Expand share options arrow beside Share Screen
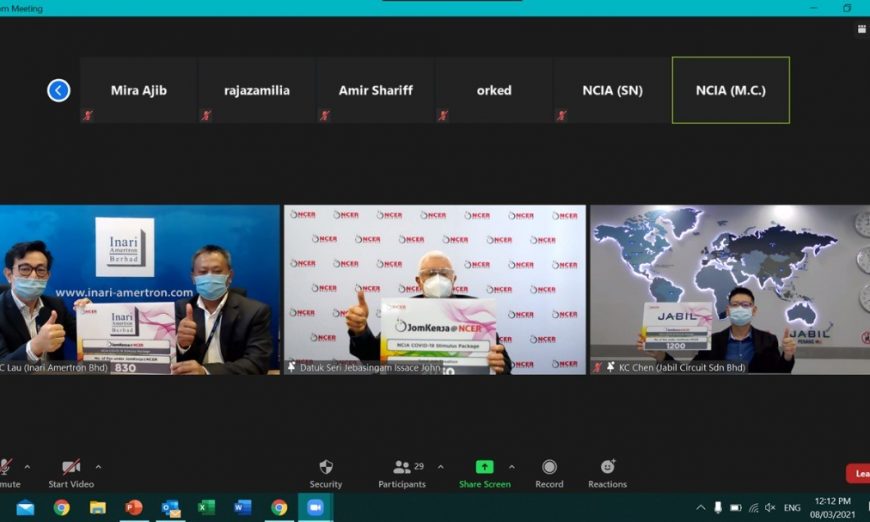 (512, 467)
